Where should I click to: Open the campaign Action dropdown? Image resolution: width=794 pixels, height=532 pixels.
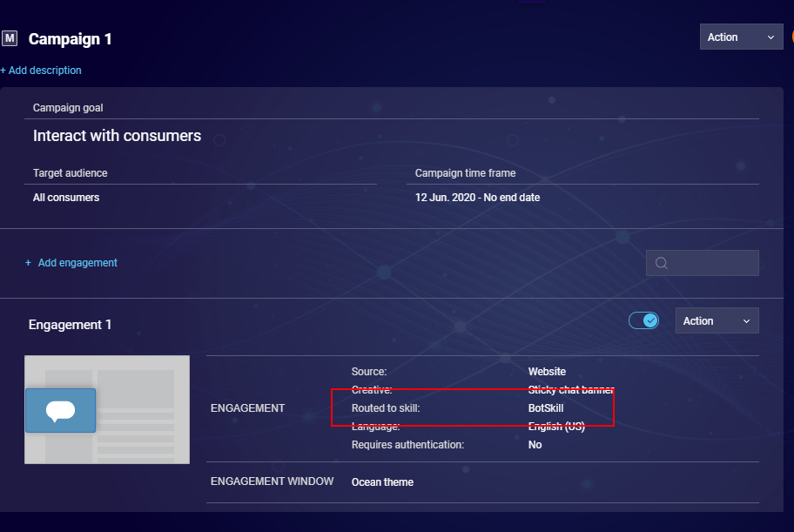pos(742,37)
